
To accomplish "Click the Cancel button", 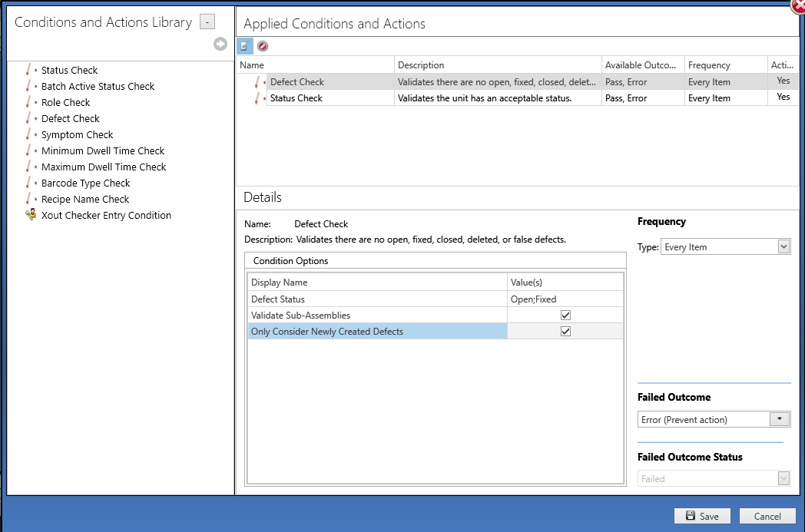I will click(x=767, y=515).
